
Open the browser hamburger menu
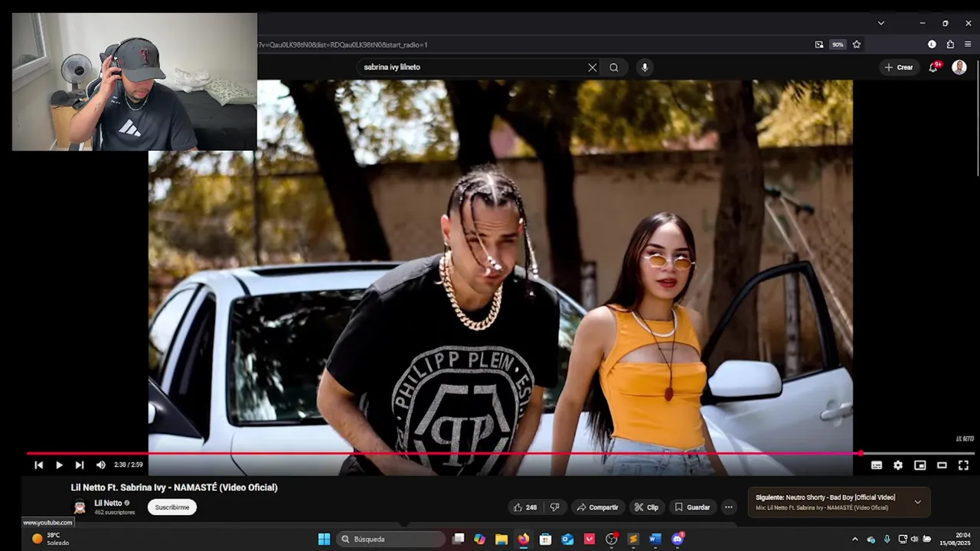pyautogui.click(x=968, y=44)
